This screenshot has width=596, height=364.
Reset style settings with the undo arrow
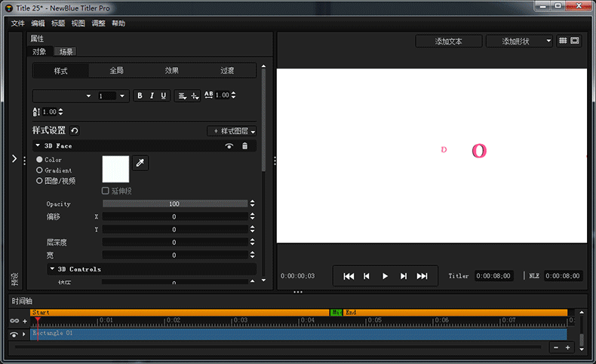click(x=75, y=130)
